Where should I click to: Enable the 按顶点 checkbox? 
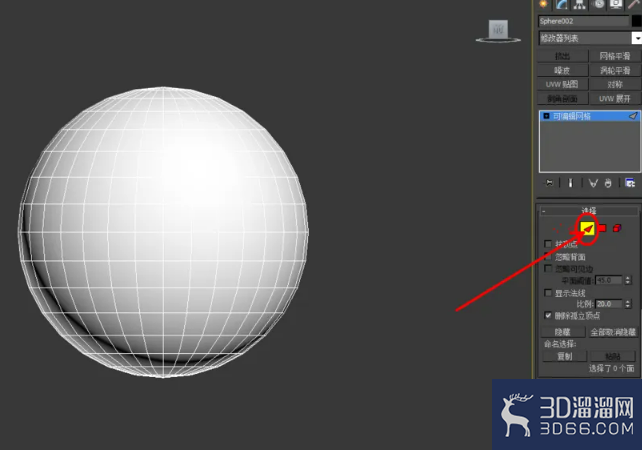point(548,244)
